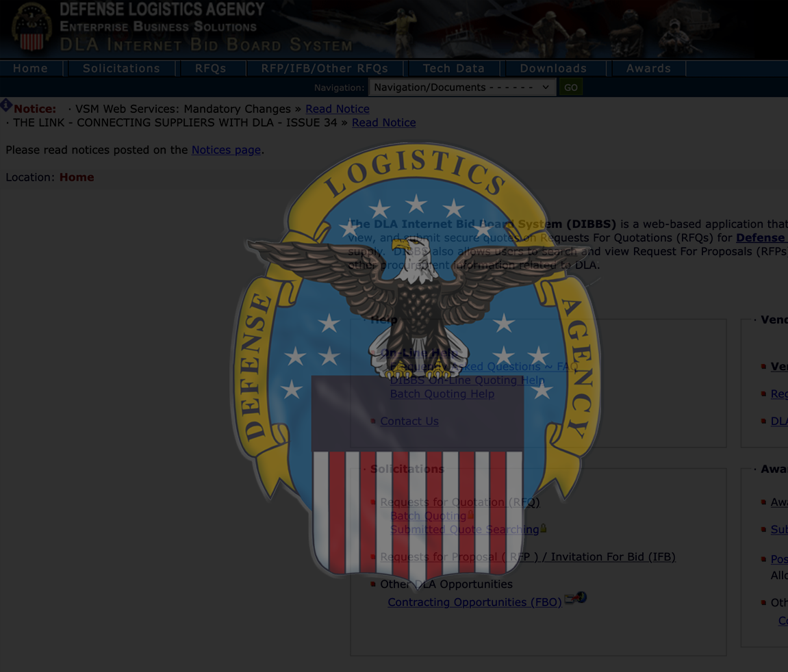Screen dimensions: 788x672
Task: Click the DLA seal in the header banner
Action: coord(31,27)
